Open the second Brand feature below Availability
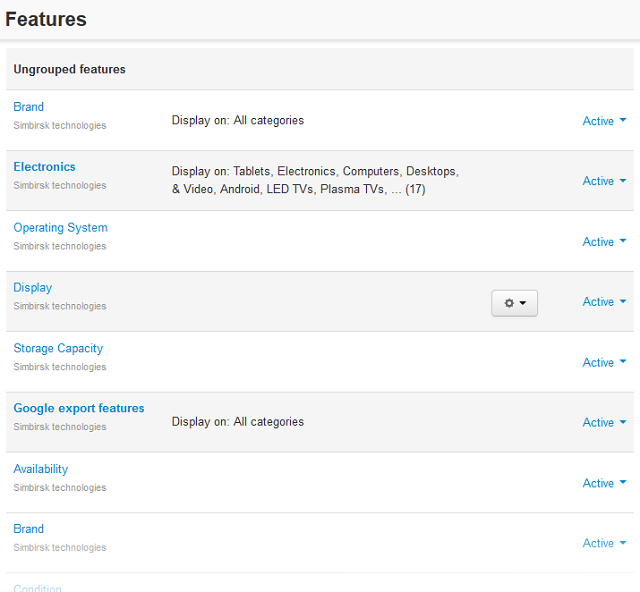This screenshot has height=592, width=640. (29, 529)
